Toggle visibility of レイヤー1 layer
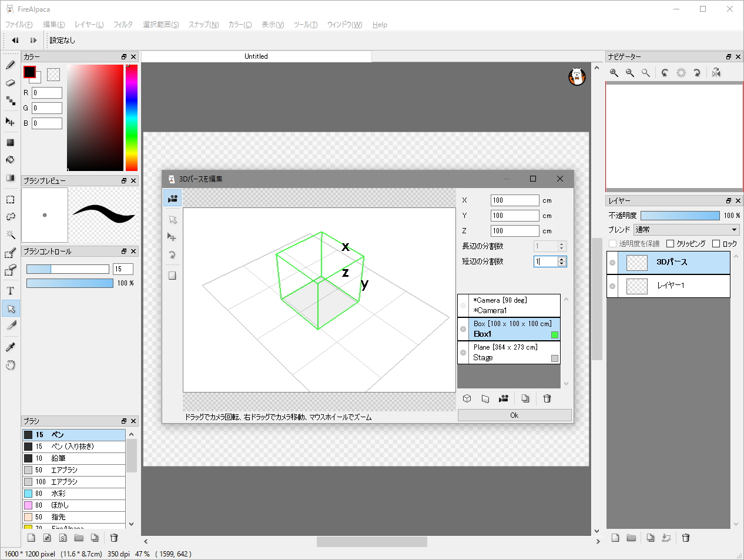The height and width of the screenshot is (560, 744). tap(612, 286)
